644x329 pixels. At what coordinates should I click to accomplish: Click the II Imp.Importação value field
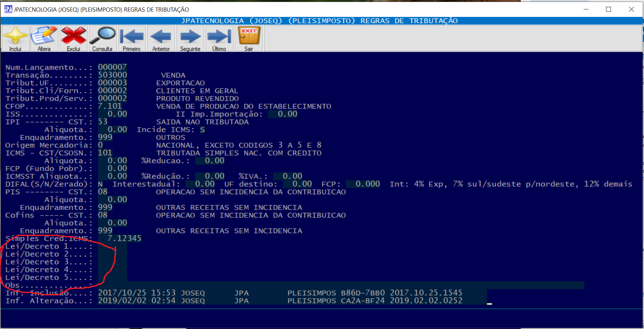point(283,114)
